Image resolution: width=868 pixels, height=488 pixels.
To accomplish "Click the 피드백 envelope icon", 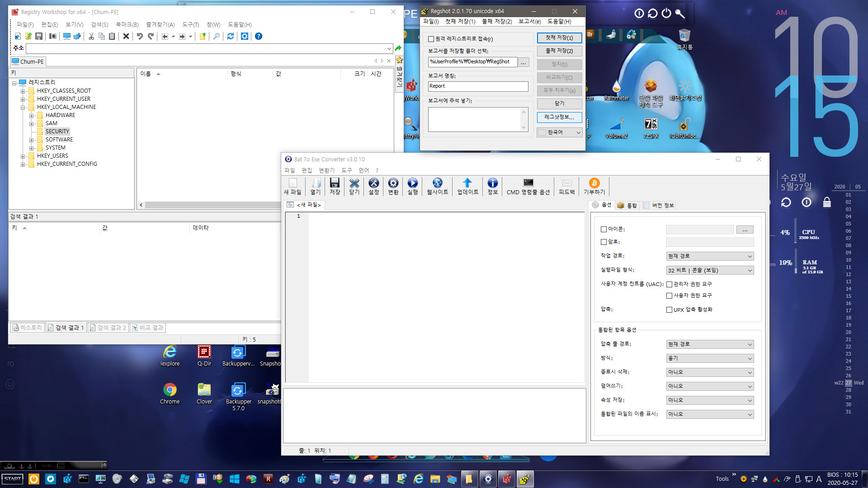I will tap(566, 186).
